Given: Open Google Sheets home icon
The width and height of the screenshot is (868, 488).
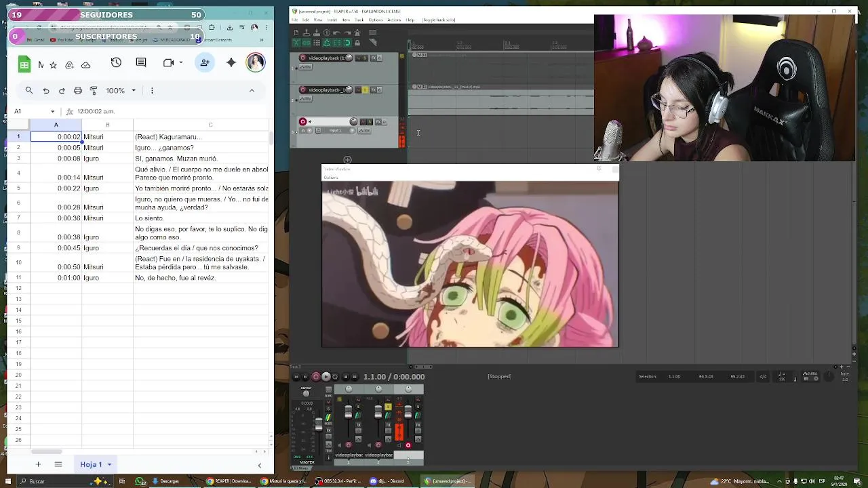Looking at the screenshot, I should (x=24, y=64).
